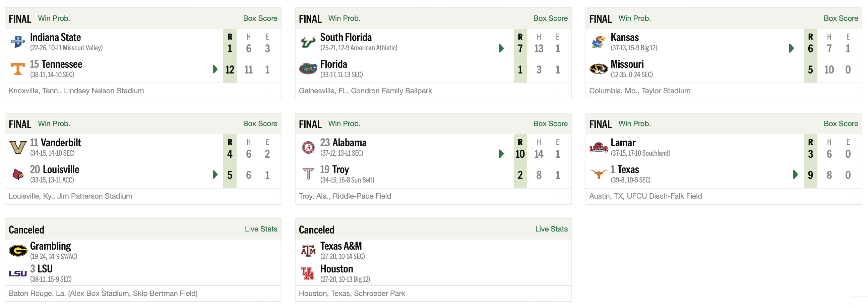Click the Missouri Tigers logo

[599, 69]
